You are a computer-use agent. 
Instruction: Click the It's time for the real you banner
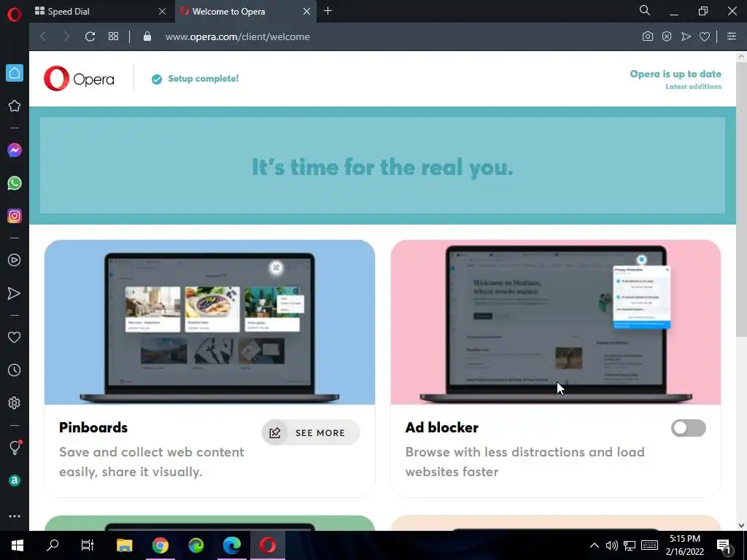(x=382, y=166)
